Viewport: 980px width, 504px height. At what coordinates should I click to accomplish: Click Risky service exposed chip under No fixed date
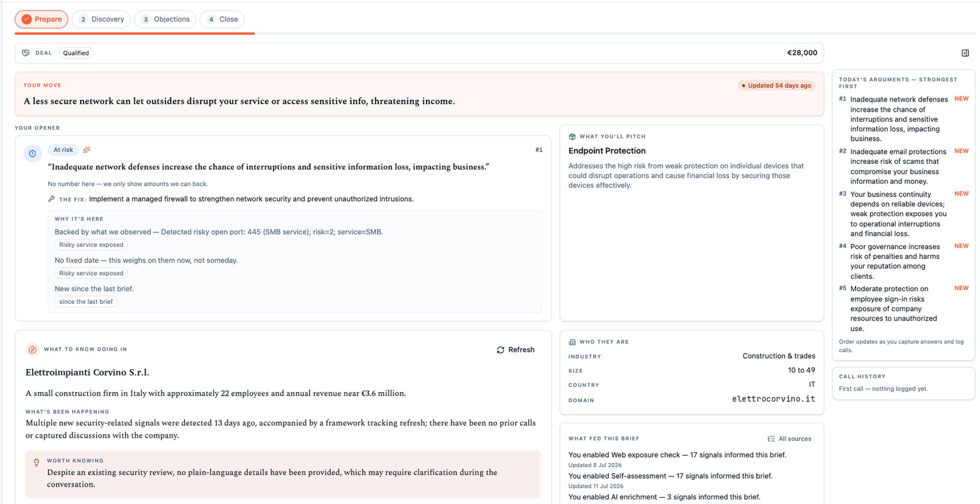click(91, 273)
